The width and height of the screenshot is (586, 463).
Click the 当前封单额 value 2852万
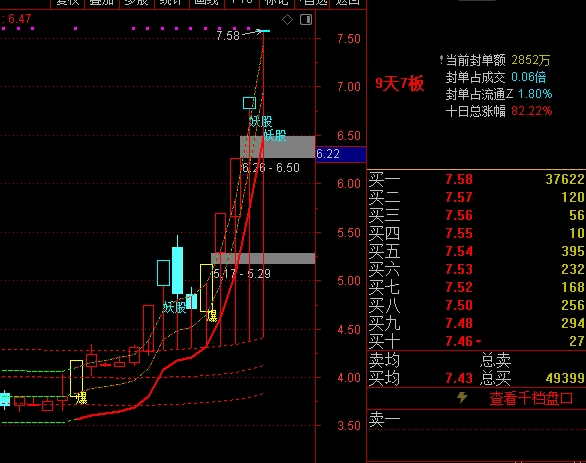[531, 60]
